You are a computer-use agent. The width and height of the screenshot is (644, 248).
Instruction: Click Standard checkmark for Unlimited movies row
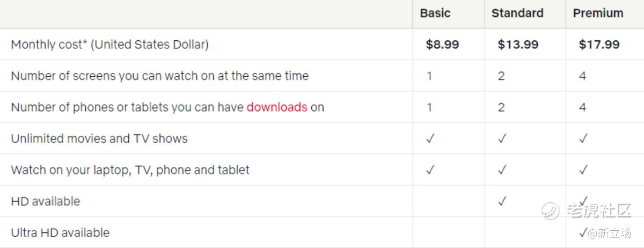(x=502, y=138)
